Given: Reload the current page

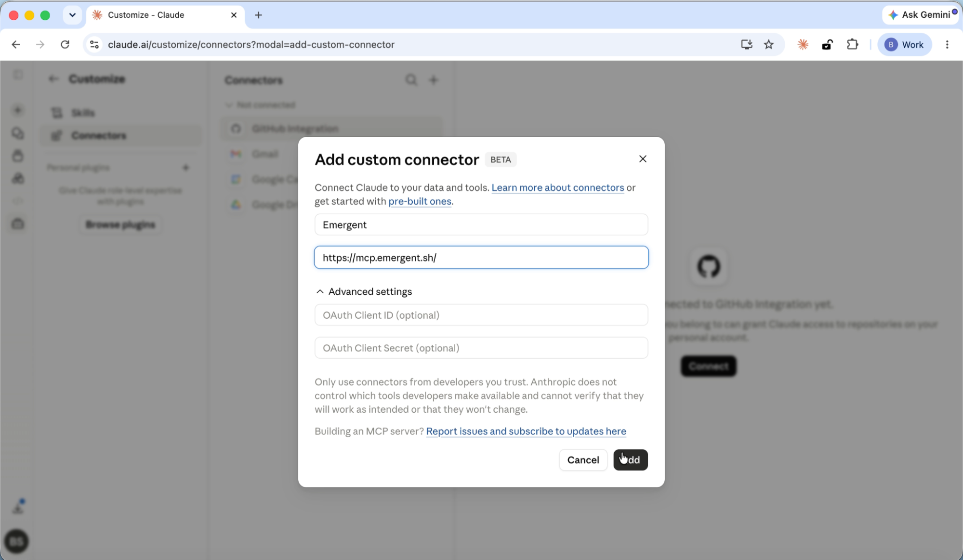Looking at the screenshot, I should 65,45.
